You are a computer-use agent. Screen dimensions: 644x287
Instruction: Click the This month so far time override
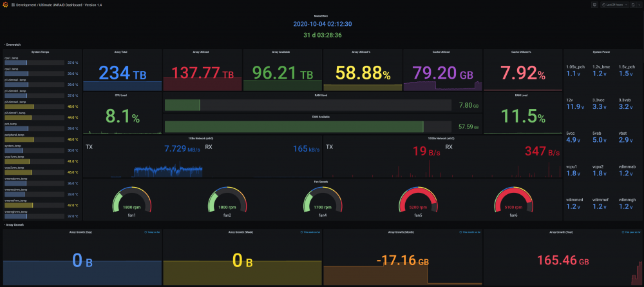[x=470, y=232]
